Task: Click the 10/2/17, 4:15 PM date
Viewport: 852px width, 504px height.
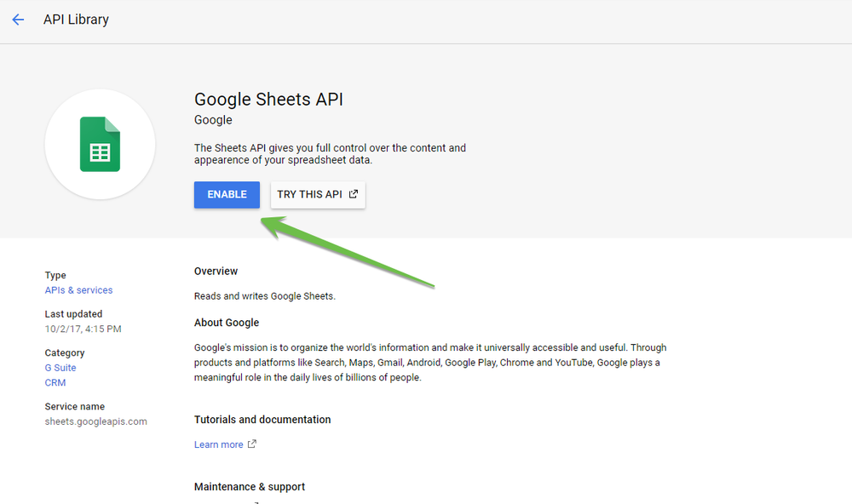Action: tap(83, 329)
